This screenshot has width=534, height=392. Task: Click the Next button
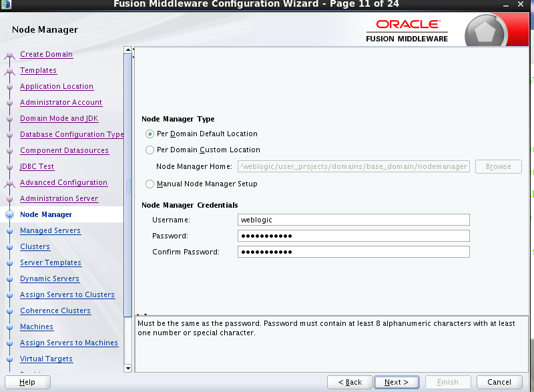[x=396, y=381]
